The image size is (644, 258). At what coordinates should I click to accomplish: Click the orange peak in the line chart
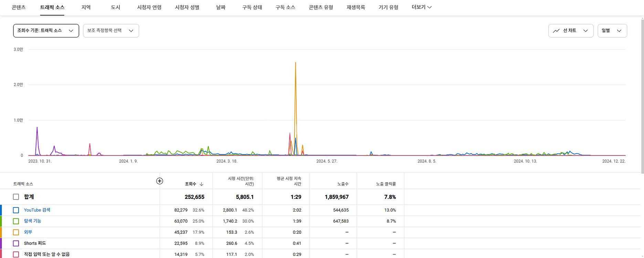click(x=295, y=63)
